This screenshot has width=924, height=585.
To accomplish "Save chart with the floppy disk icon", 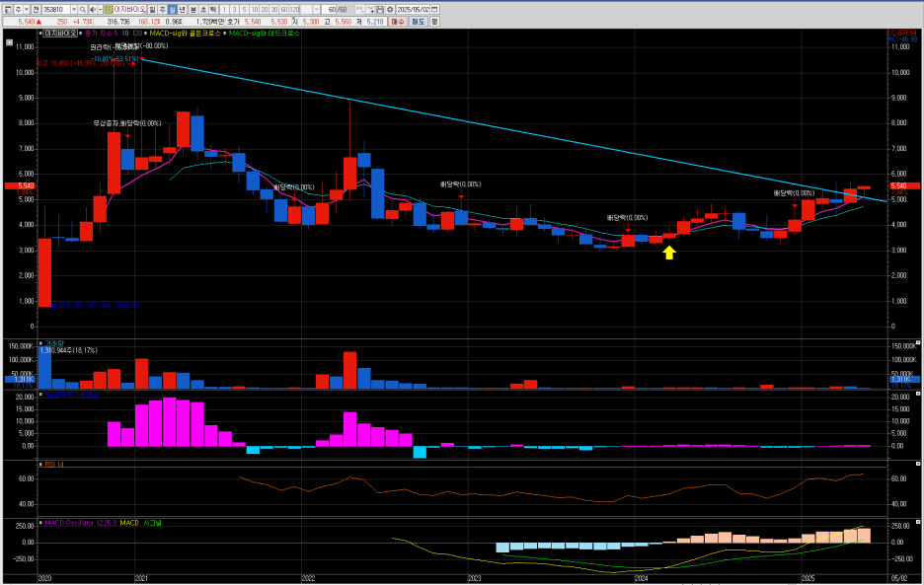I will [380, 10].
